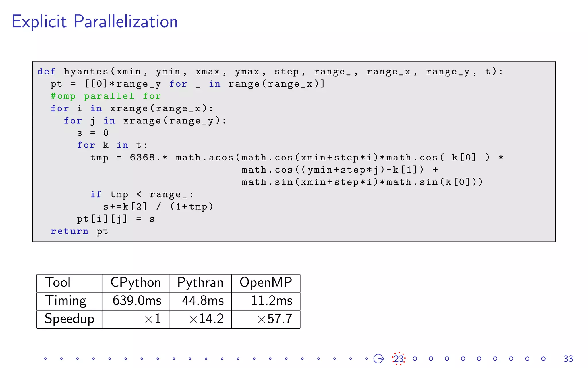
Task: Click the total page number 33
Action: pyautogui.click(x=568, y=359)
